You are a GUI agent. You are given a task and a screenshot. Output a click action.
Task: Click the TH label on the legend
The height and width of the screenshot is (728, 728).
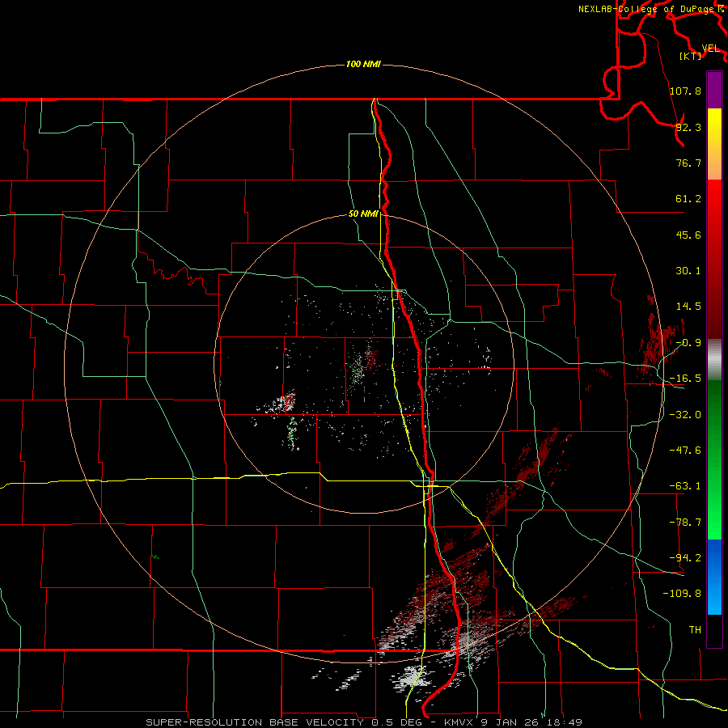(695, 629)
